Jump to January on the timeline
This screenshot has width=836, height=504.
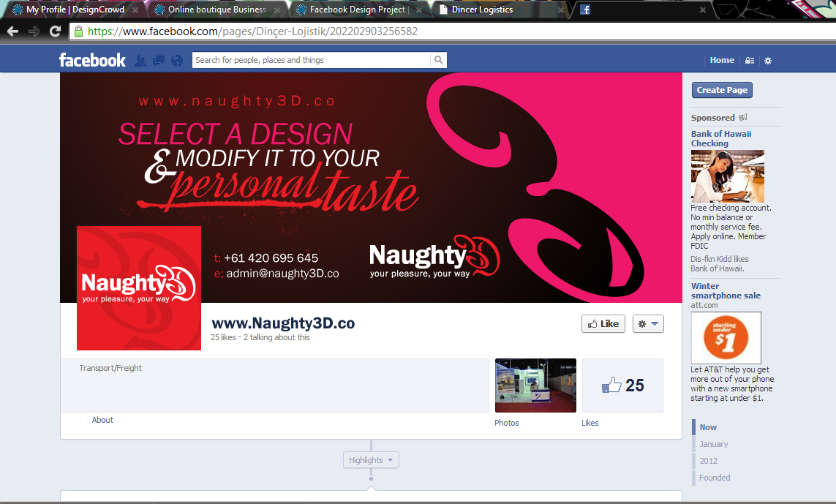tap(713, 444)
